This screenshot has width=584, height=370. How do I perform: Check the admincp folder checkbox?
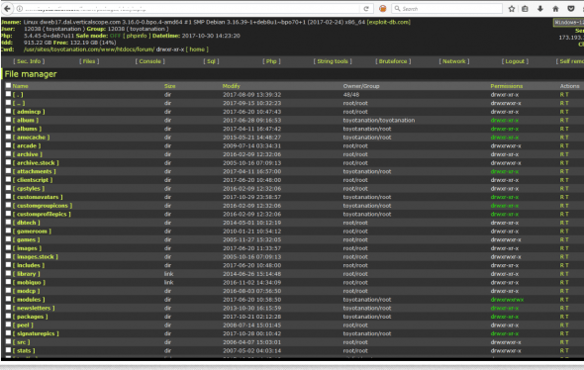click(x=8, y=111)
